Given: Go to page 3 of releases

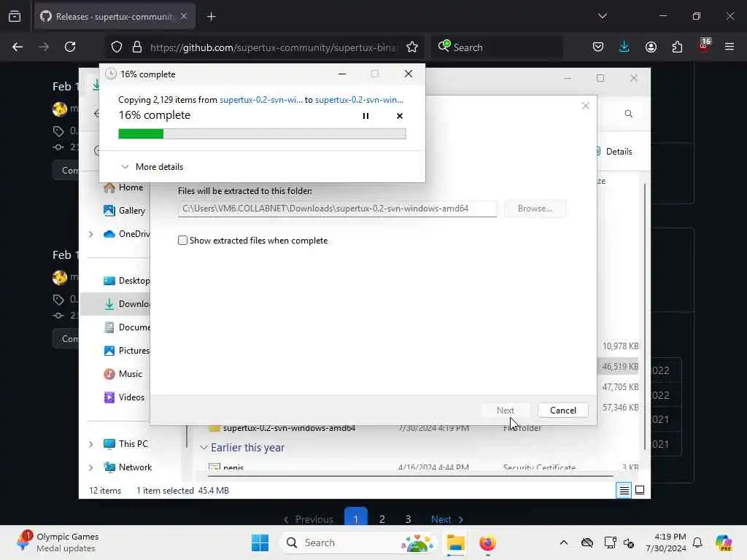Looking at the screenshot, I should (409, 519).
